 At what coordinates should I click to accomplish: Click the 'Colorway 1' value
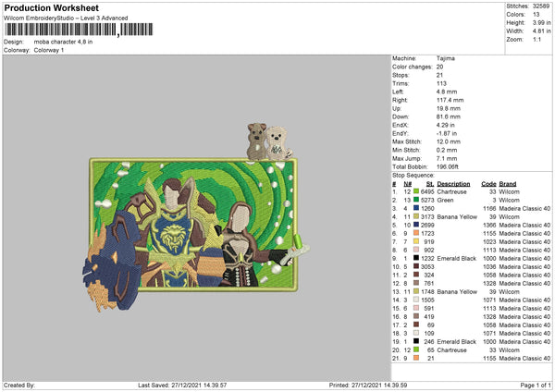coord(49,50)
